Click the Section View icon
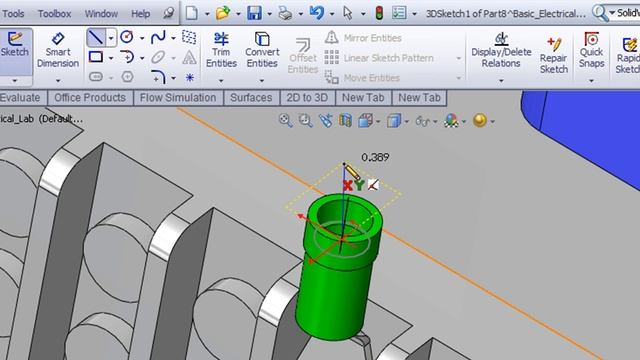640x360 pixels. pyautogui.click(x=345, y=120)
